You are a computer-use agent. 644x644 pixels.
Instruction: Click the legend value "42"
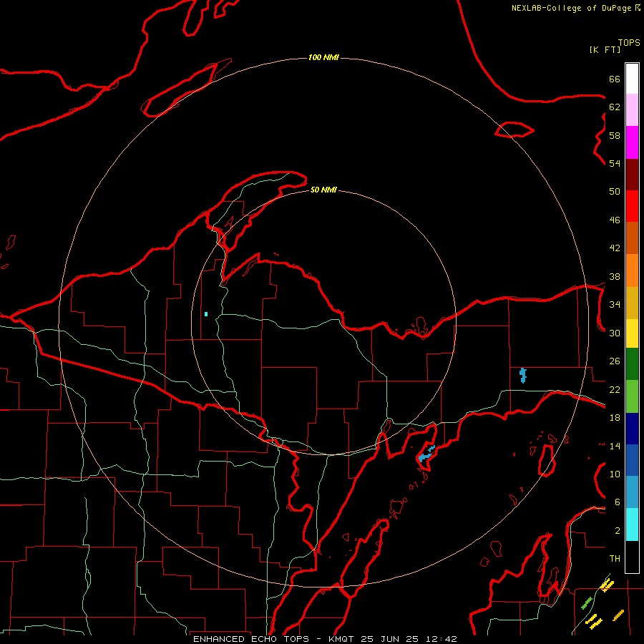point(615,248)
